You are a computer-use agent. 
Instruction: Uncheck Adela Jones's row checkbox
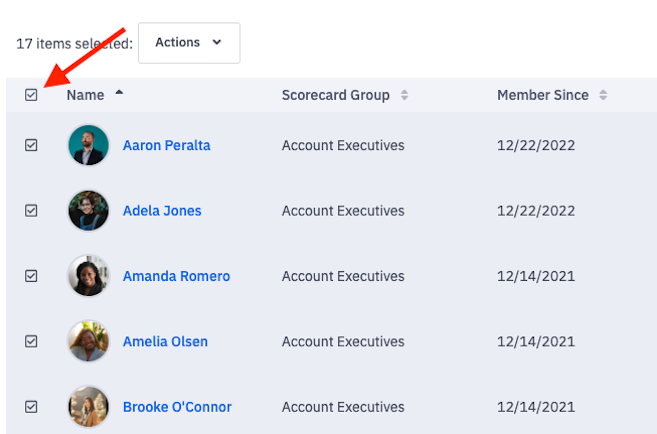click(x=31, y=211)
